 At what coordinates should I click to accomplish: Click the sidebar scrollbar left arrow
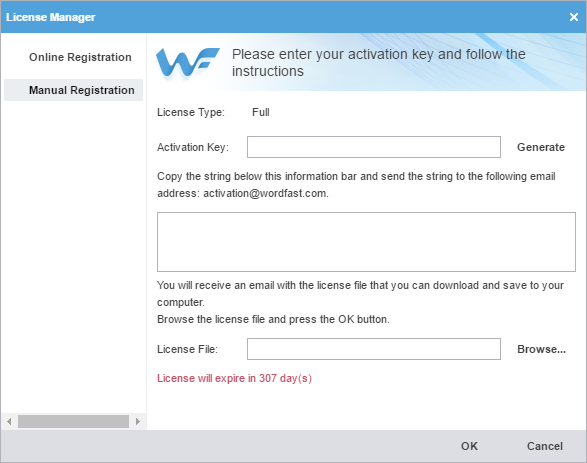9,421
